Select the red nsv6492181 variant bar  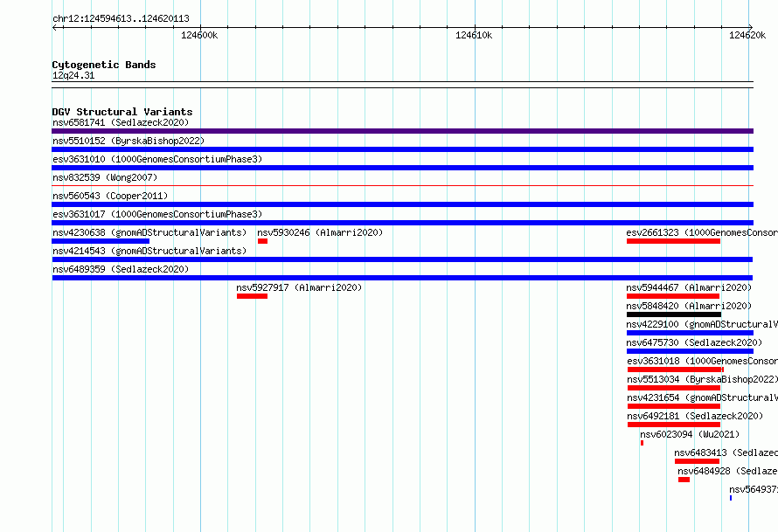tap(674, 425)
